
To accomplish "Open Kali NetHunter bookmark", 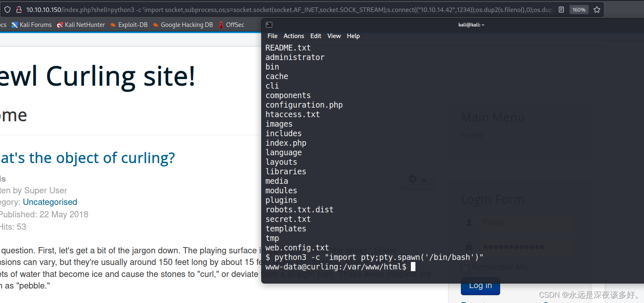I will 81,25.
